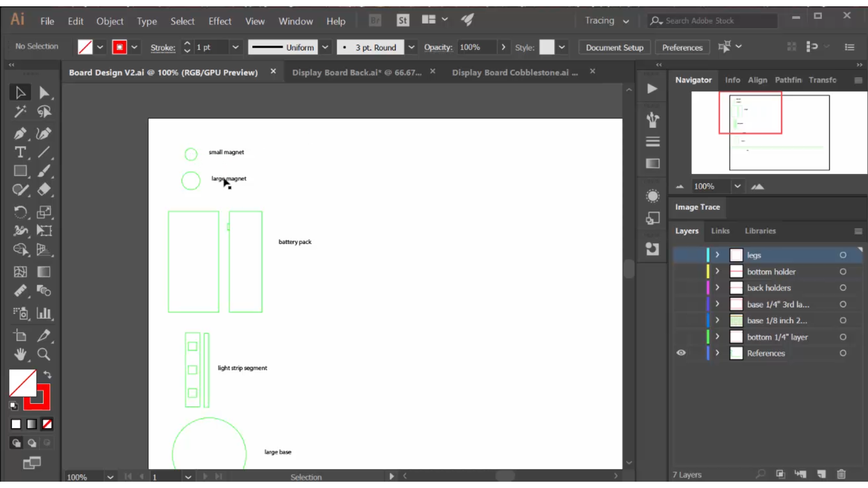
Task: Select the Pen tool
Action: [20, 133]
